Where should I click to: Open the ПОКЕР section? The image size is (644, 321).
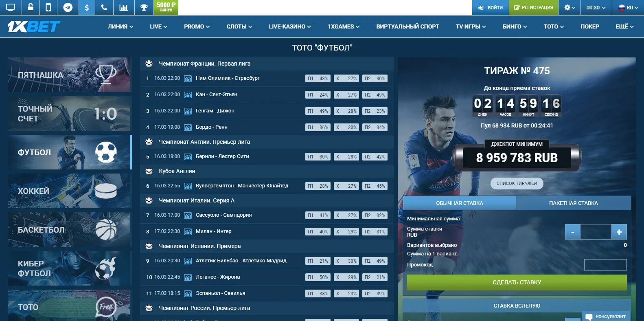[x=590, y=26]
